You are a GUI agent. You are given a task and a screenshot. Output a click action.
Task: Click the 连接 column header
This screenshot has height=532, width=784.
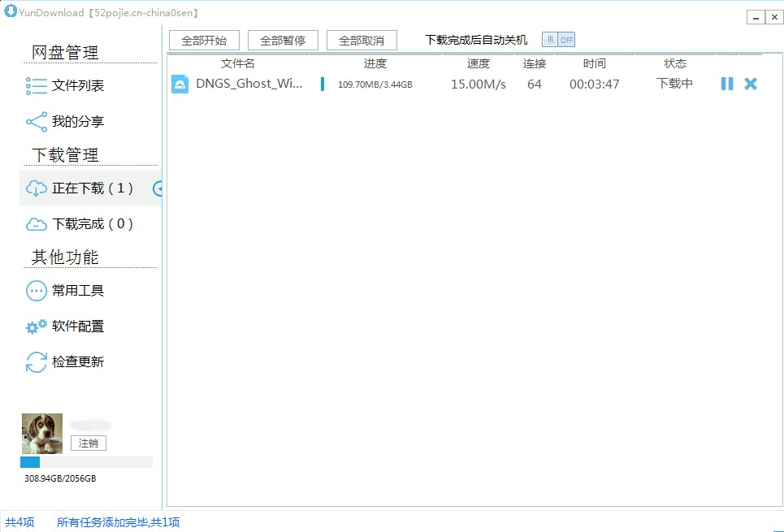(535, 63)
